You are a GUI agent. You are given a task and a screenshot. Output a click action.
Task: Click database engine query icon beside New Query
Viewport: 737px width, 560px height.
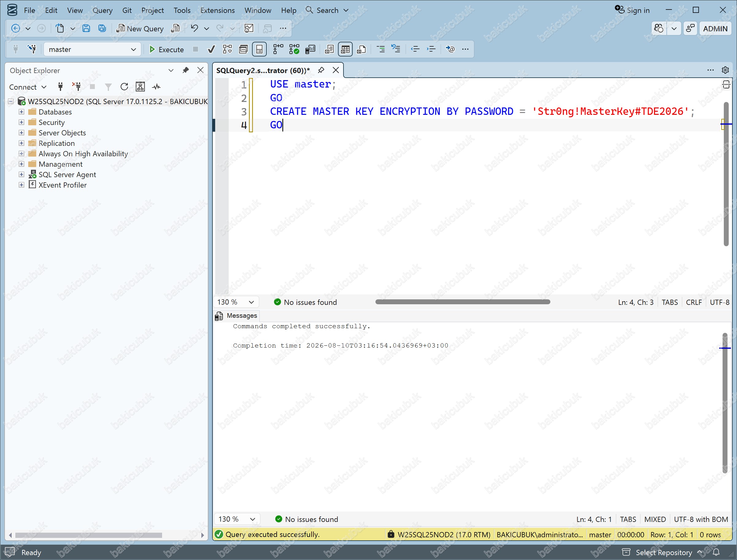[175, 28]
